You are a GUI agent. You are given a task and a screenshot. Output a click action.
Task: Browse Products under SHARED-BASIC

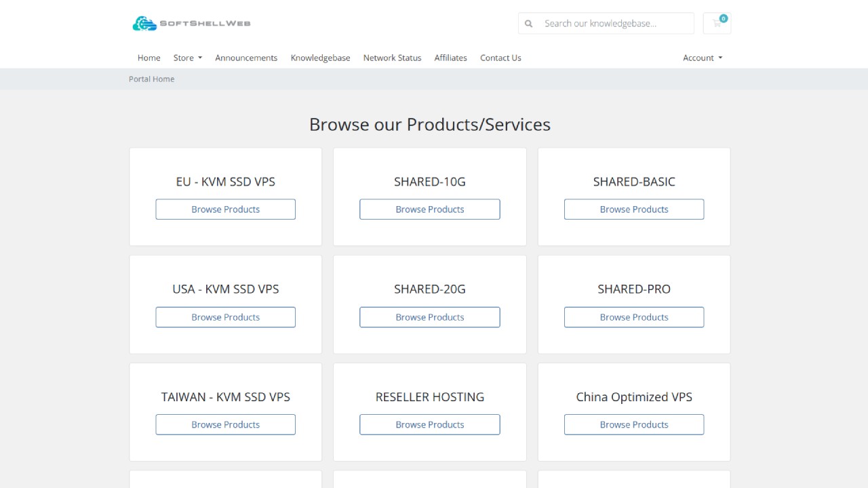[x=633, y=209]
